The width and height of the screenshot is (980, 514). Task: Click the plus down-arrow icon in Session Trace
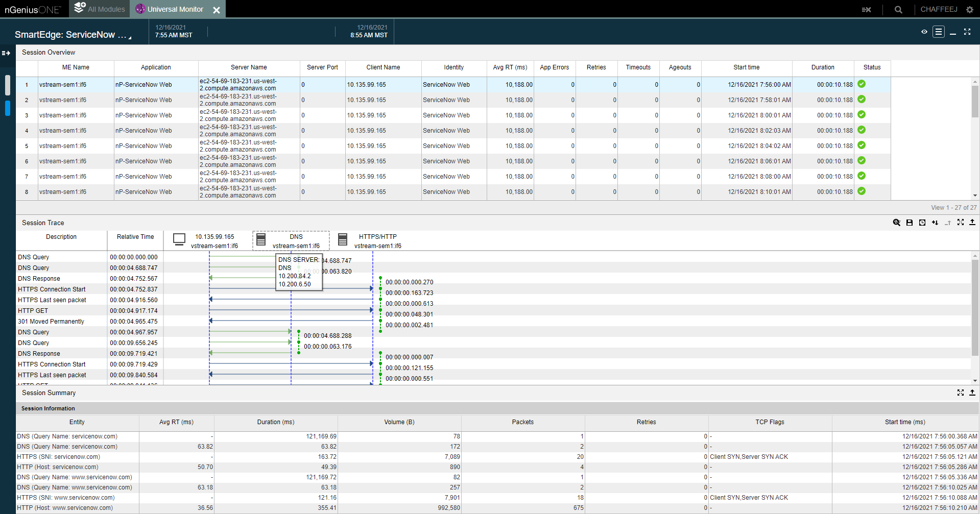[935, 223]
